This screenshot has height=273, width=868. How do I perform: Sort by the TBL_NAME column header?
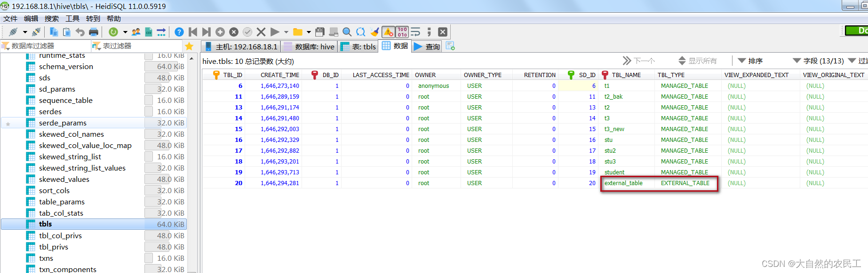pos(627,75)
